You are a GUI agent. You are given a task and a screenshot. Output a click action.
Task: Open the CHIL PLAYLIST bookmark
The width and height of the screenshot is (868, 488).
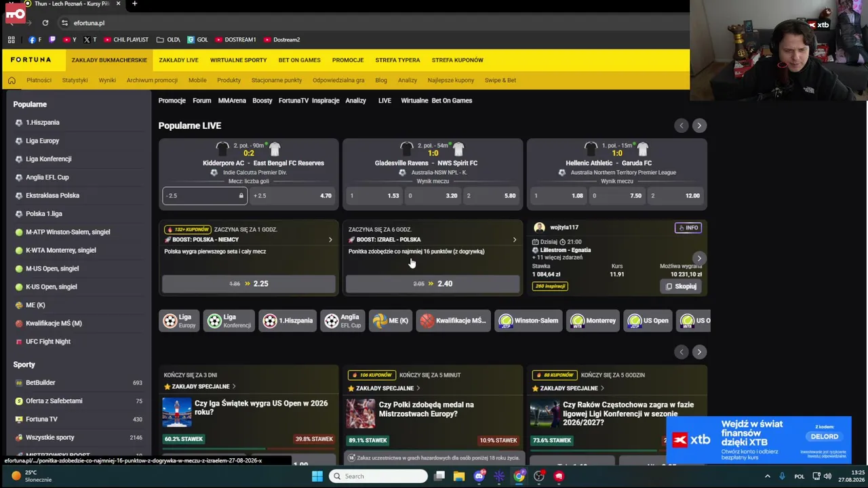tap(126, 40)
